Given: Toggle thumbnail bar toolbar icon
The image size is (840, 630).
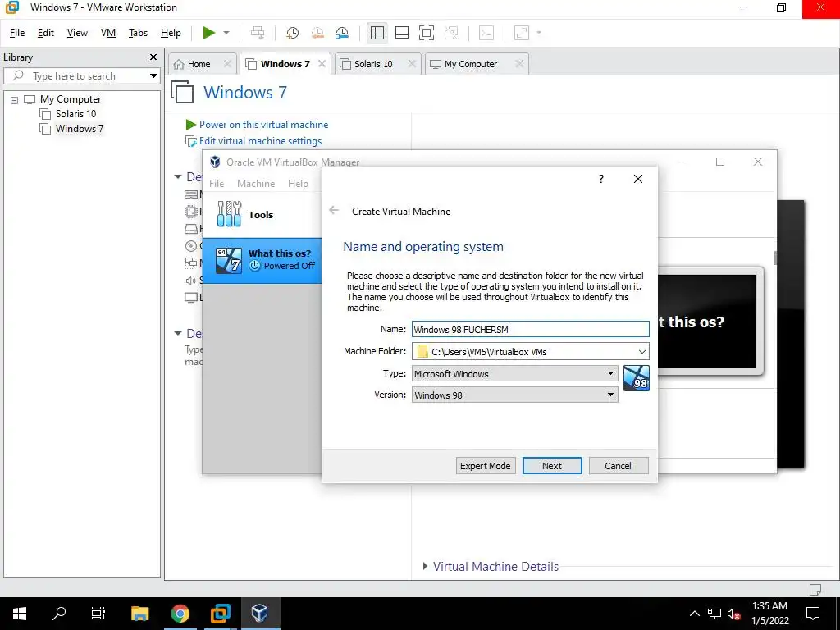Looking at the screenshot, I should pyautogui.click(x=402, y=33).
